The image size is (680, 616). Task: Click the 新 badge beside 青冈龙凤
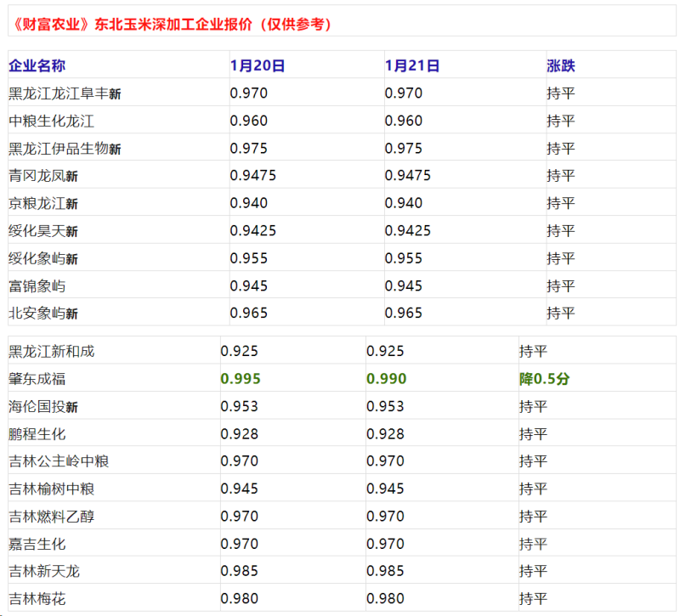click(x=72, y=177)
